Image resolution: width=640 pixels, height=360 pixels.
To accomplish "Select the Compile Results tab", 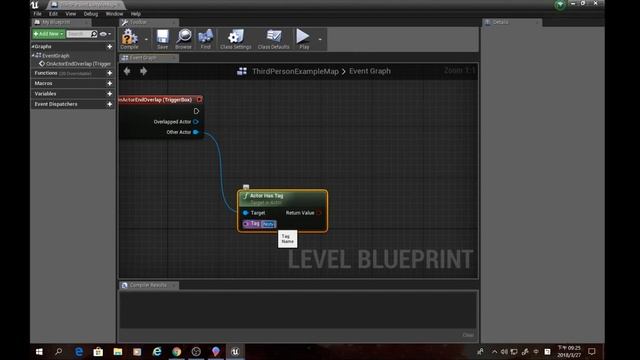I will [x=148, y=285].
